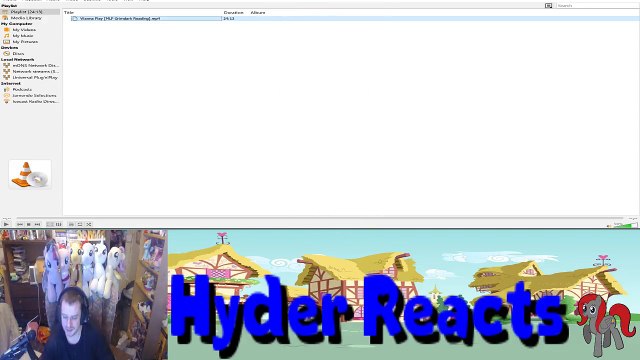The image size is (640, 360).
Task: Click the Internet section header
Action: [11, 83]
